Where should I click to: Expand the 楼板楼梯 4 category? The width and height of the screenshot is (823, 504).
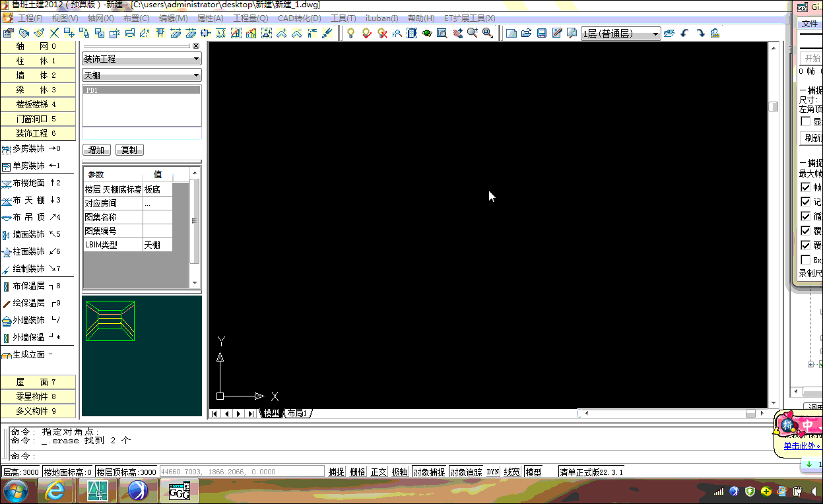(38, 104)
